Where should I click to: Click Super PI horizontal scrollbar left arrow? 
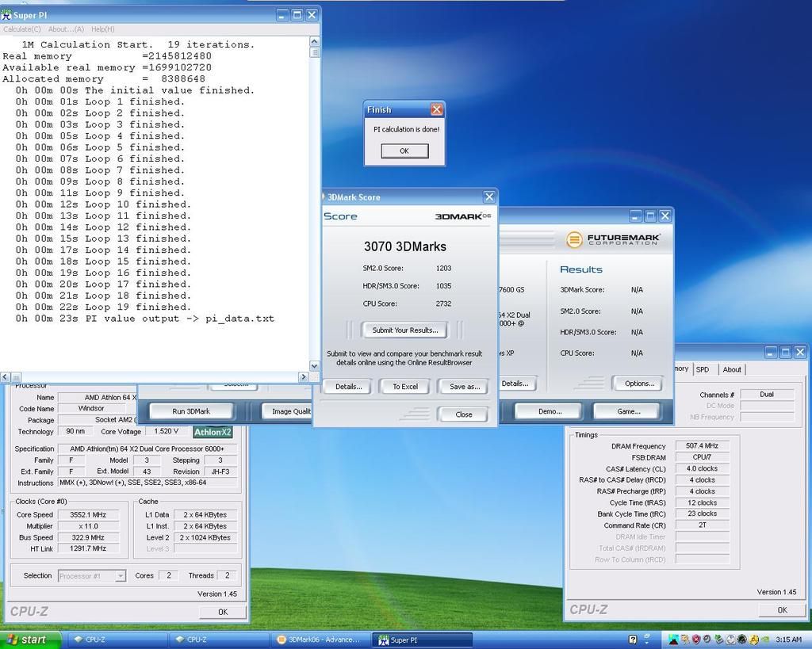pos(5,377)
